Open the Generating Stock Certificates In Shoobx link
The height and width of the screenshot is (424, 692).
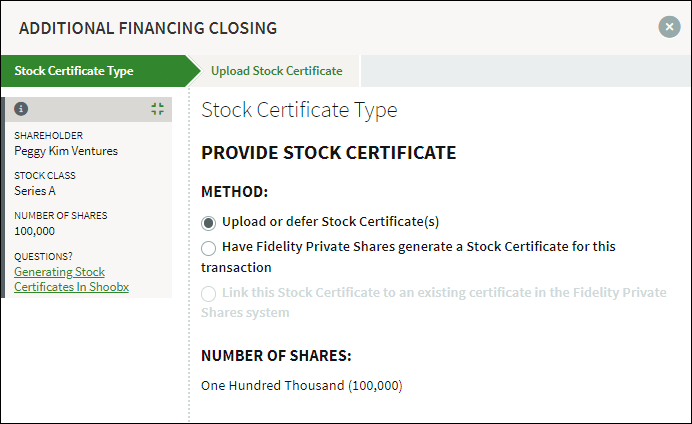pyautogui.click(x=71, y=279)
